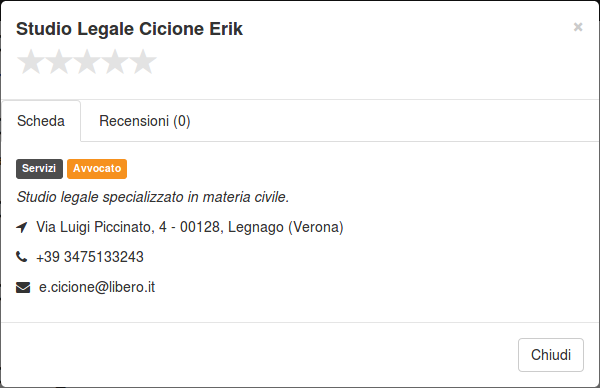The image size is (600, 388).
Task: Open the Recensioni (0) tab
Action: pos(145,121)
